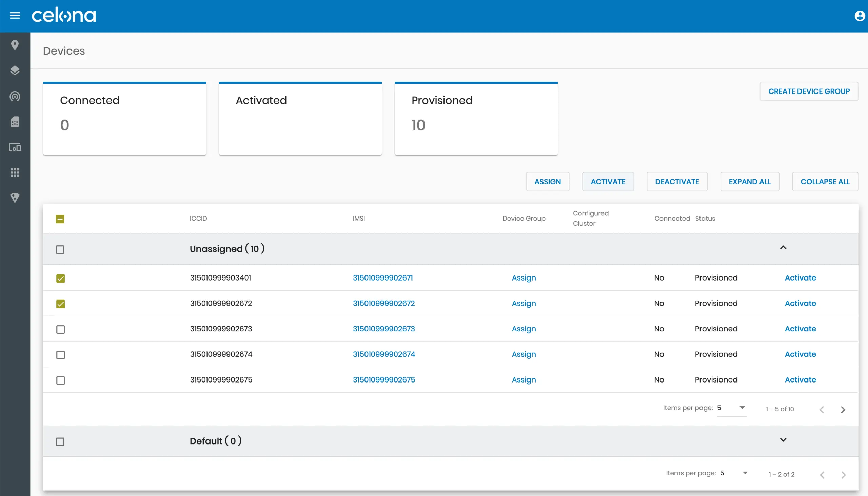
Task: Click Activate for ICCID 315010999902673
Action: [800, 329]
